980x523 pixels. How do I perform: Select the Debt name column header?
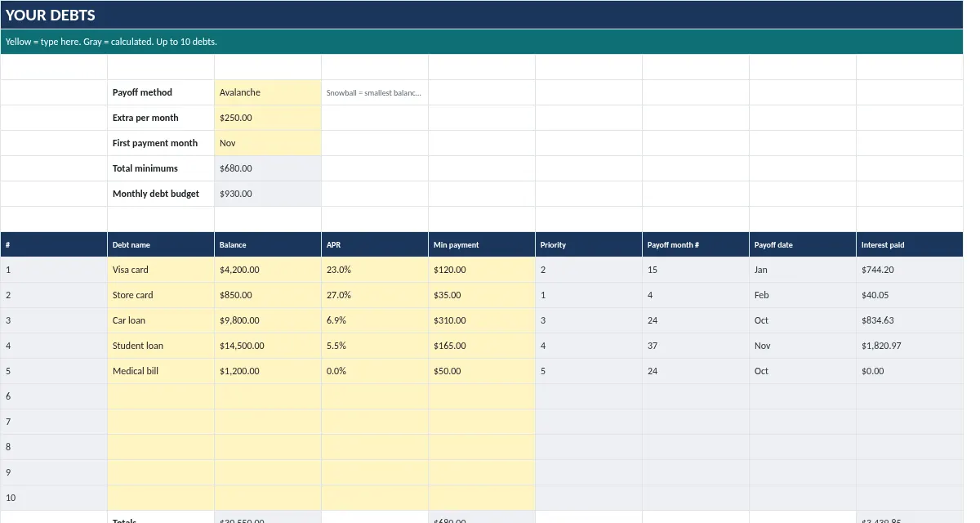161,244
